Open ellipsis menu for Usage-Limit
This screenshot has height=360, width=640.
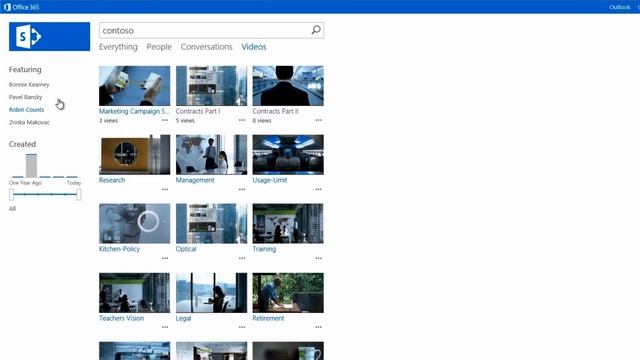(x=318, y=189)
